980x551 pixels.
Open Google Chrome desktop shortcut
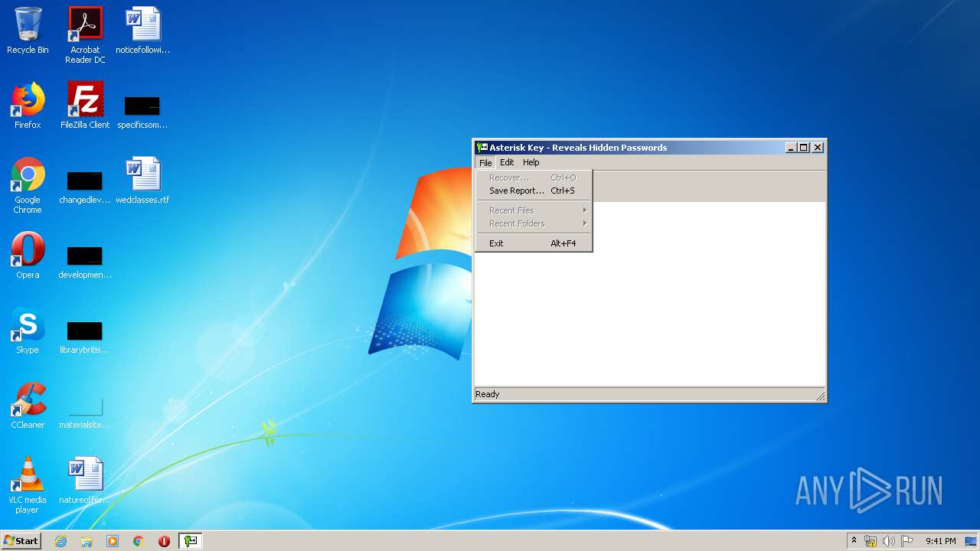pos(28,185)
